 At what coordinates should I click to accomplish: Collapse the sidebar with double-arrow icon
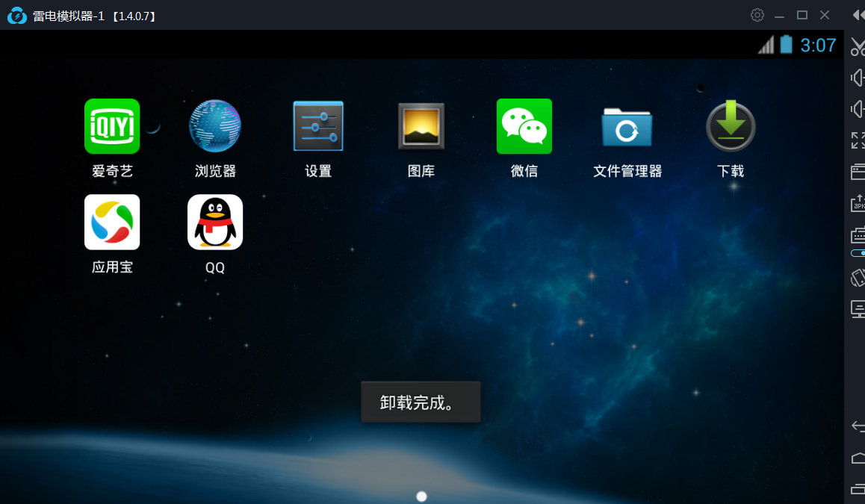click(x=858, y=15)
